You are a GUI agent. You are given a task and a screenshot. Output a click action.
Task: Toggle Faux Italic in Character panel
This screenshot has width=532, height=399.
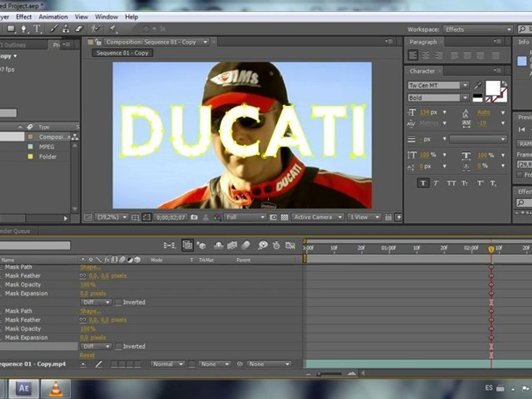pos(436,183)
